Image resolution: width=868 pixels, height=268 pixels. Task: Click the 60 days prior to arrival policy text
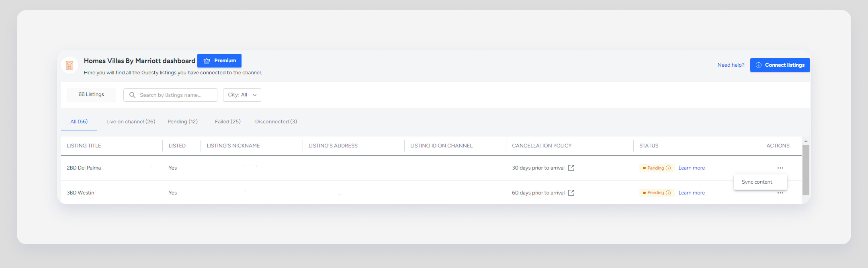point(538,193)
